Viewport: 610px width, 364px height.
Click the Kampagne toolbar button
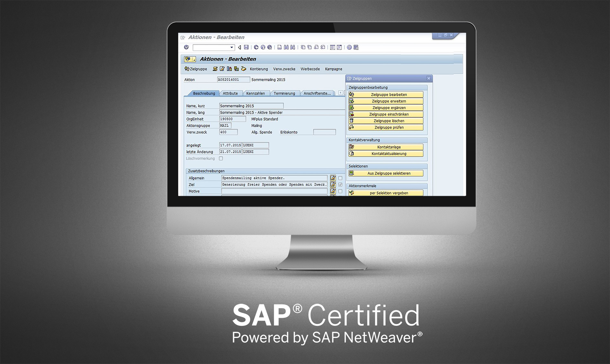tap(334, 69)
